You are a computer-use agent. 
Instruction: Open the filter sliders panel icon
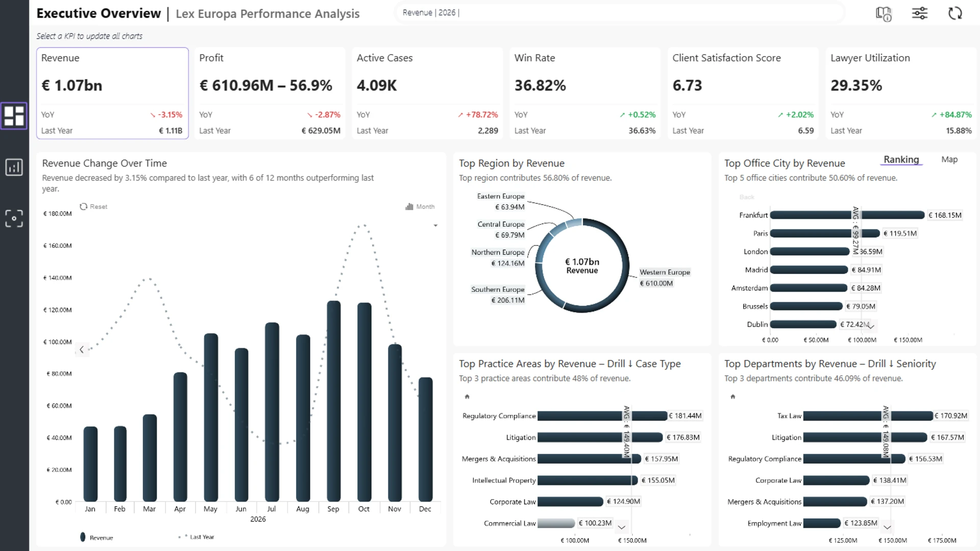tap(920, 13)
